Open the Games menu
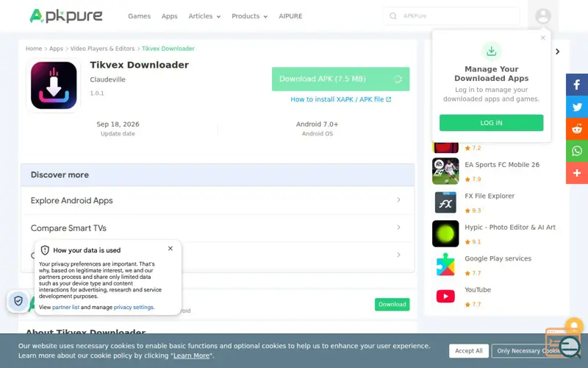The height and width of the screenshot is (368, 588). (x=139, y=16)
